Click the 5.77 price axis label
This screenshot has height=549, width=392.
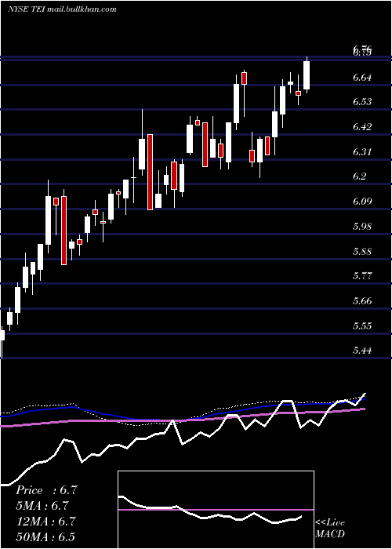[x=362, y=276]
